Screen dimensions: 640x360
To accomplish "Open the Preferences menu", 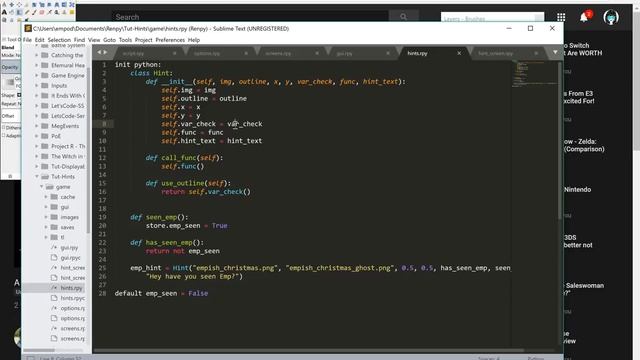I will click(x=170, y=40).
